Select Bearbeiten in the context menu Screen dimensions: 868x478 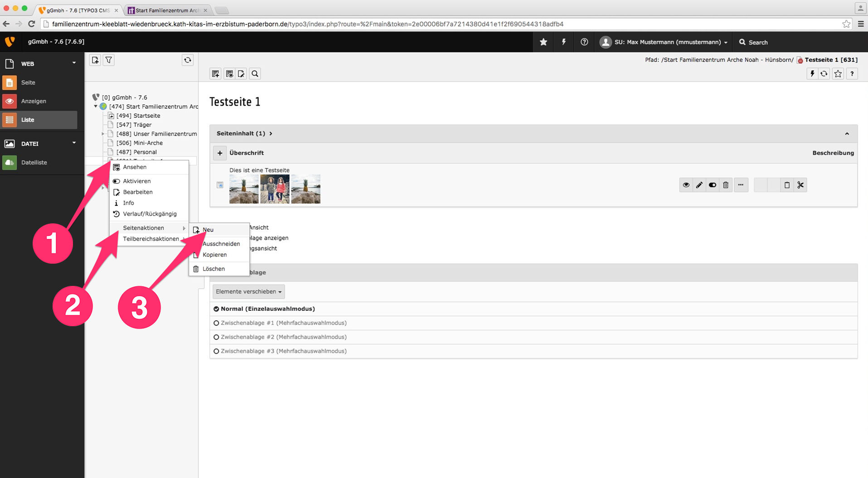pos(138,192)
